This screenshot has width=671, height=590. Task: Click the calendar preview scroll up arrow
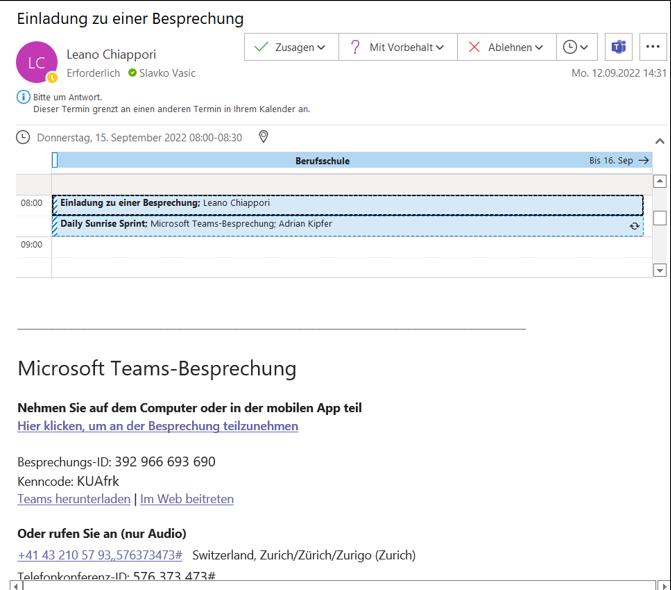(x=659, y=181)
